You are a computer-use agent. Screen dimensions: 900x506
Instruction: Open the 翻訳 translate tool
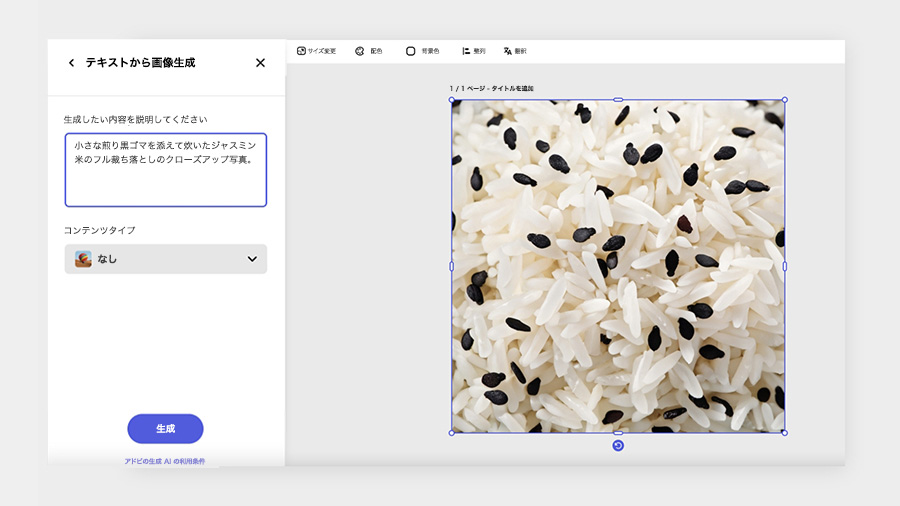(515, 51)
